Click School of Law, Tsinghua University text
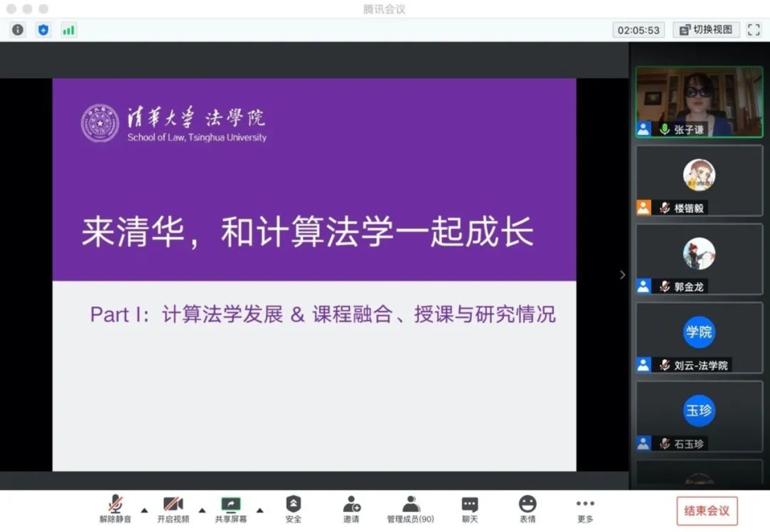 point(197,137)
